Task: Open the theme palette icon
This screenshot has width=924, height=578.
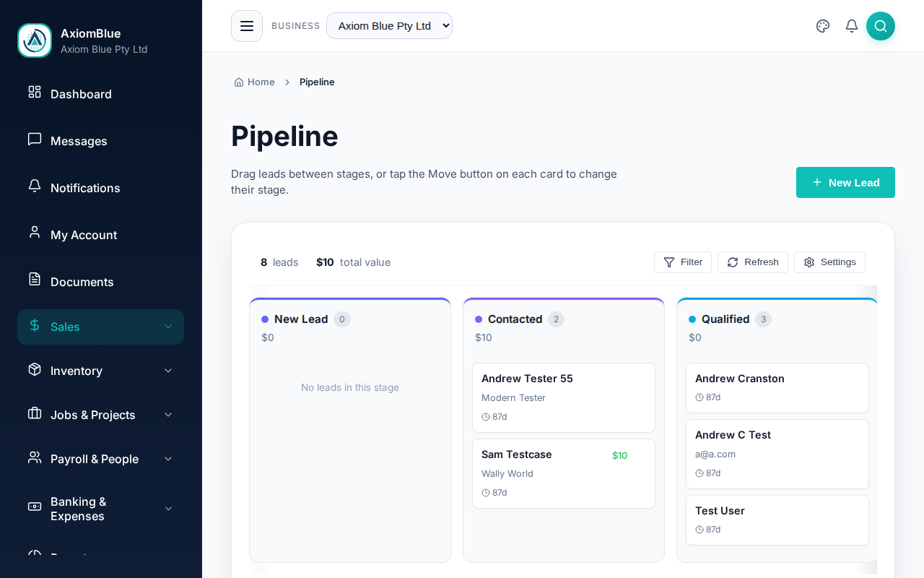Action: pyautogui.click(x=823, y=26)
